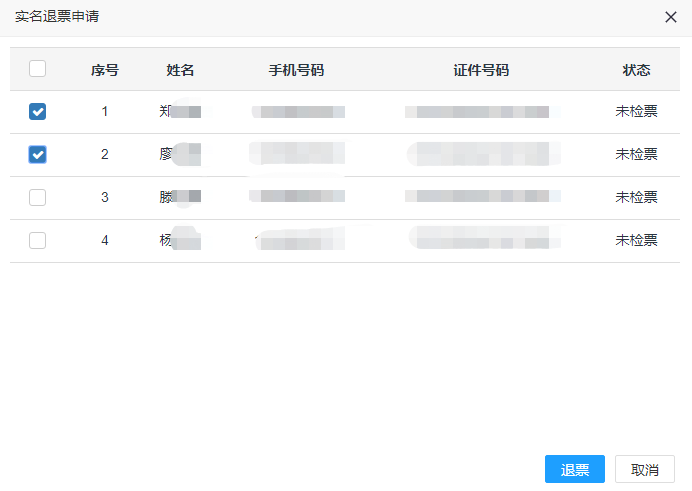Click the name cell starting with 郑

pyautogui.click(x=180, y=111)
